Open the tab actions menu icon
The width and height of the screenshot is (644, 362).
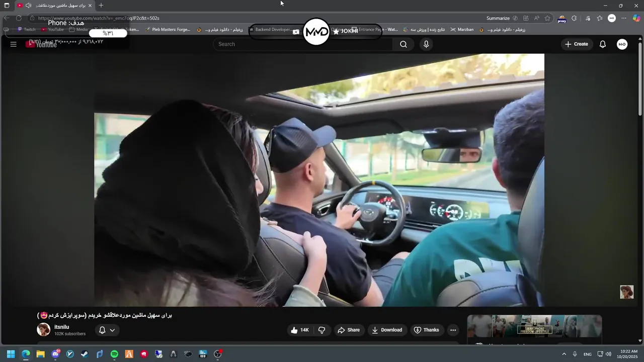click(x=7, y=6)
